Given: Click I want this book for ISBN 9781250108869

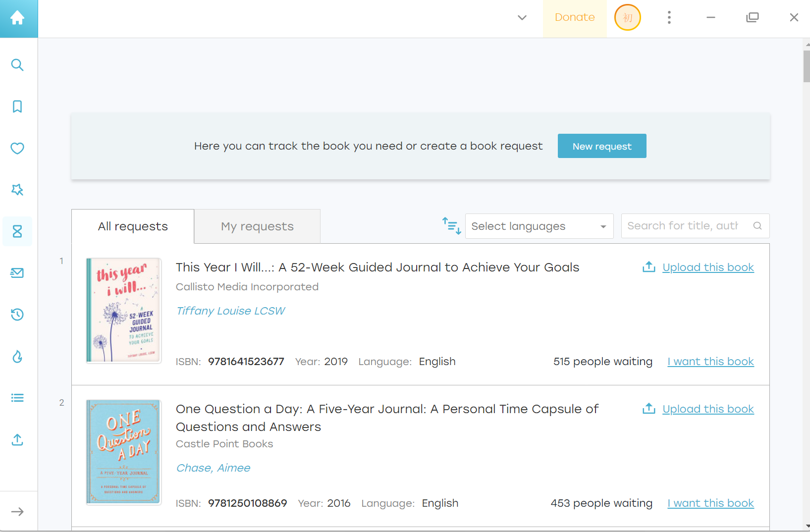Looking at the screenshot, I should point(711,503).
